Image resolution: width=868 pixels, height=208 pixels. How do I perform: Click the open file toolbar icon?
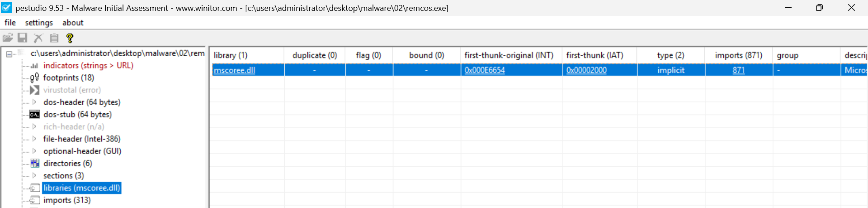[8, 38]
